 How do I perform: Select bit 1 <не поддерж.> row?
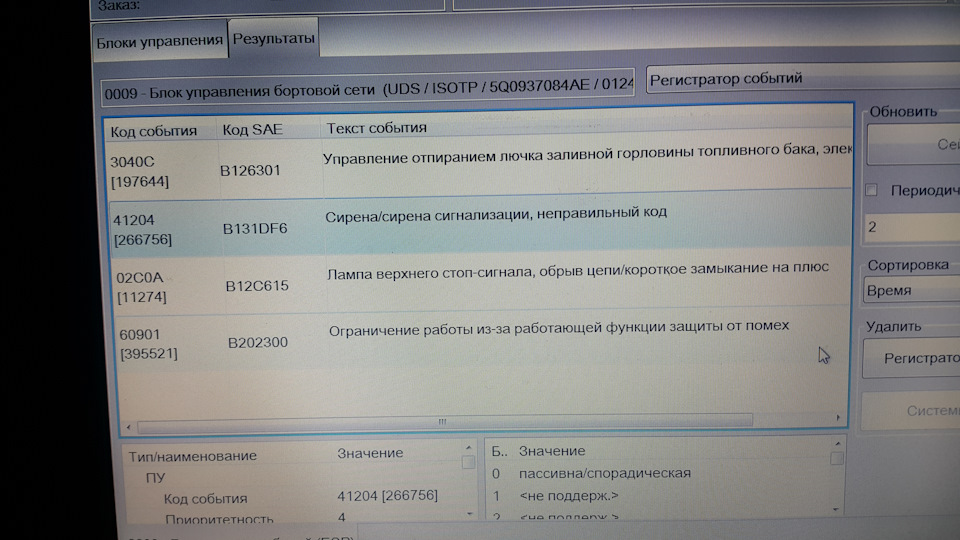pos(568,496)
